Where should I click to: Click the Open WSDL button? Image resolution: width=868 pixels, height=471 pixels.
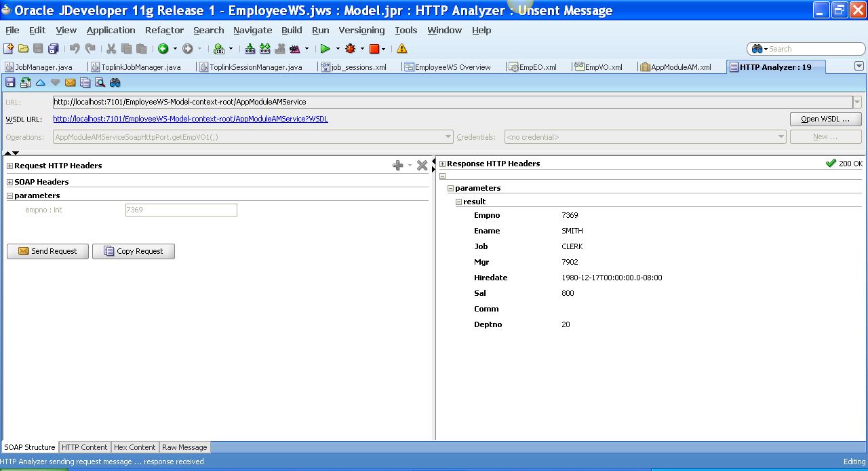click(825, 119)
